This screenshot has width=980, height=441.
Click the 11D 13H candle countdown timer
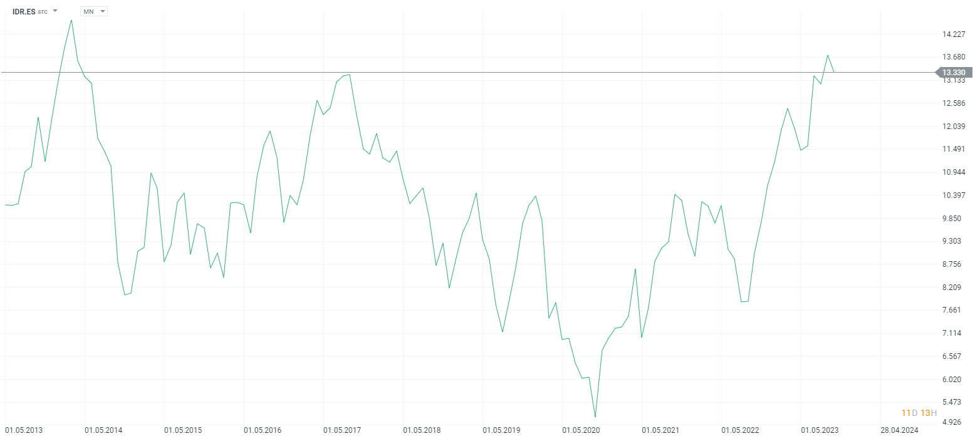point(919,412)
